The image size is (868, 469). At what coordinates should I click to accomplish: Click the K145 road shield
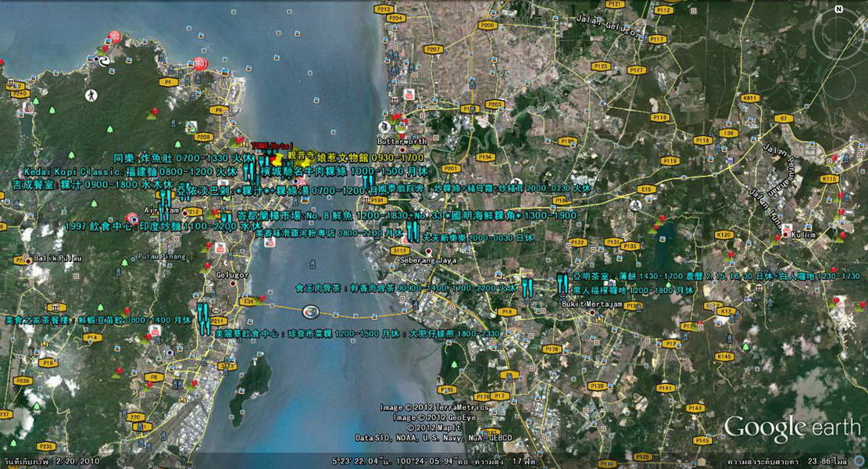724,356
